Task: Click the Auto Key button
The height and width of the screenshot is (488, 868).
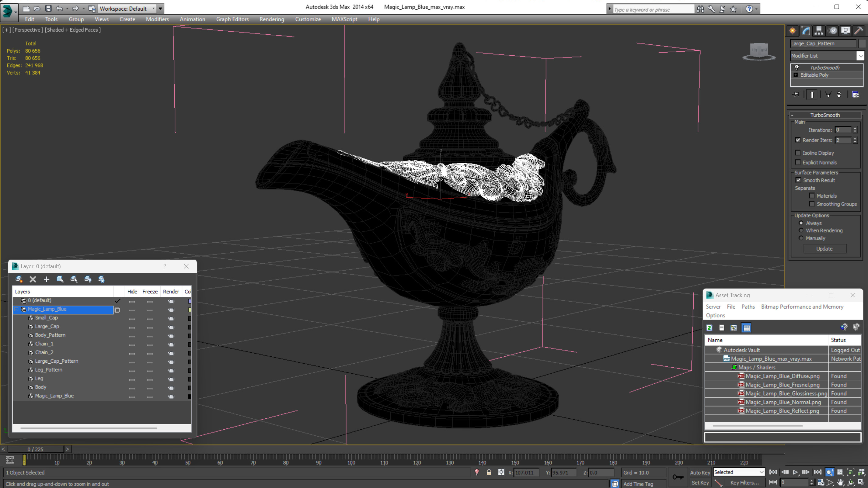Action: click(x=700, y=472)
